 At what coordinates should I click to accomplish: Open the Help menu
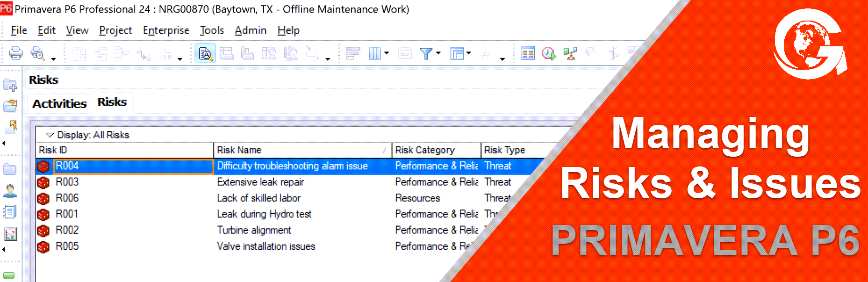tap(288, 30)
